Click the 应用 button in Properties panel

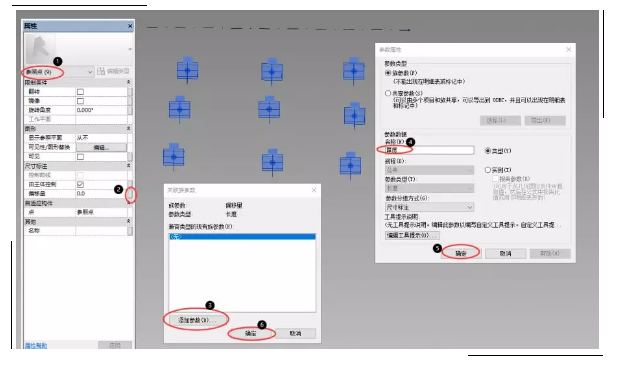click(115, 345)
